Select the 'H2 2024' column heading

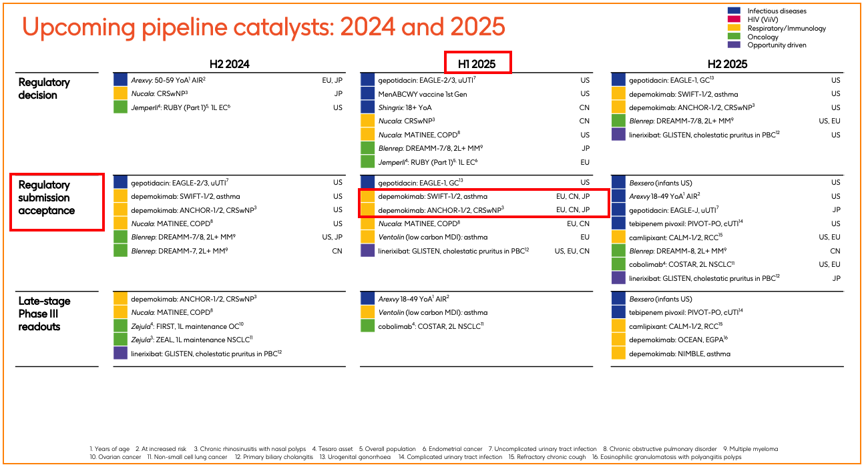[x=230, y=65]
